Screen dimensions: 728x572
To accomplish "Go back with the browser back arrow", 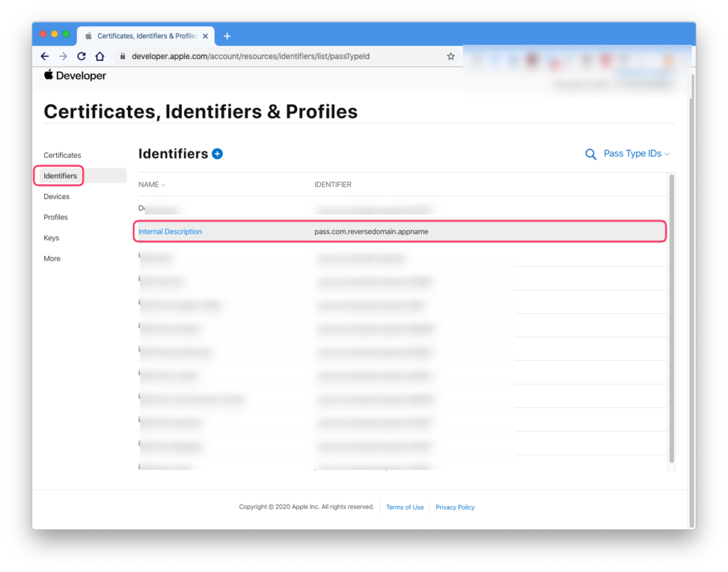I will (x=45, y=56).
